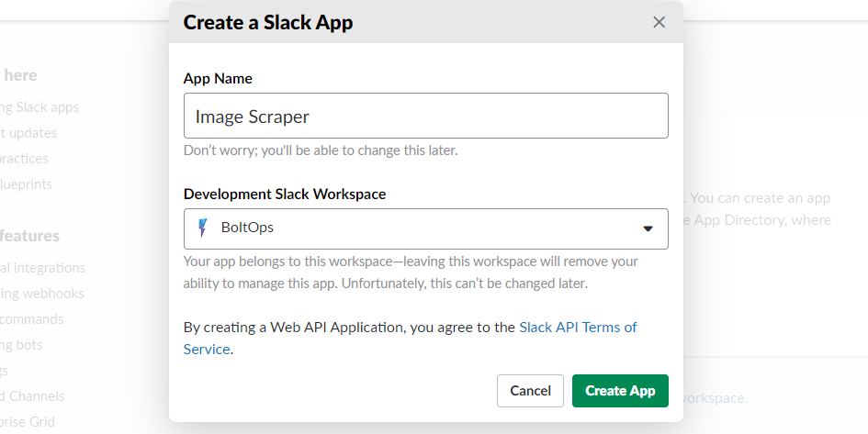Click the dropdown arrow beside BoltOps
Screen dimensions: 868x434
point(648,228)
